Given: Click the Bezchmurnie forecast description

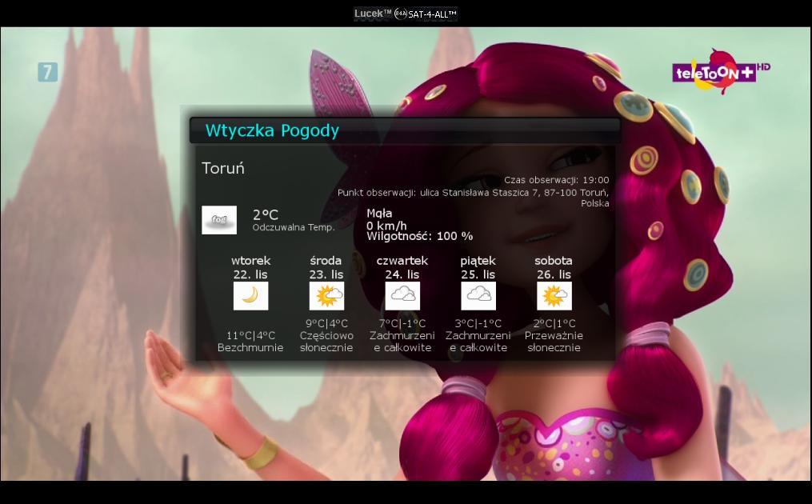Looking at the screenshot, I should pyautogui.click(x=250, y=347).
